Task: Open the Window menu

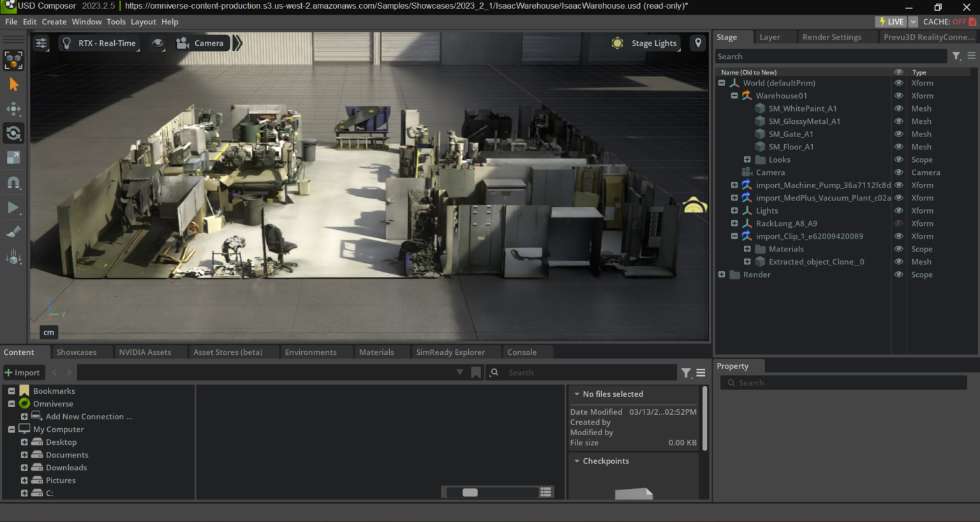Action: click(86, 21)
